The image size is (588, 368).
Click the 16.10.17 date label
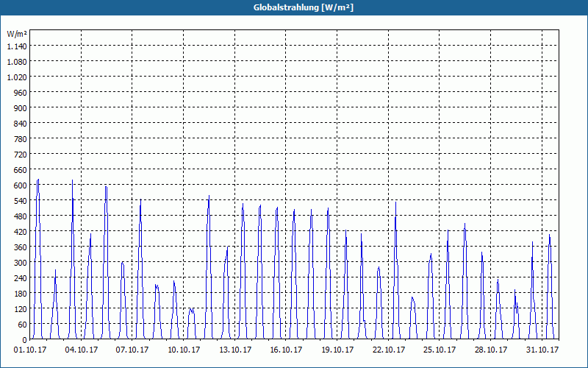[x=286, y=350]
